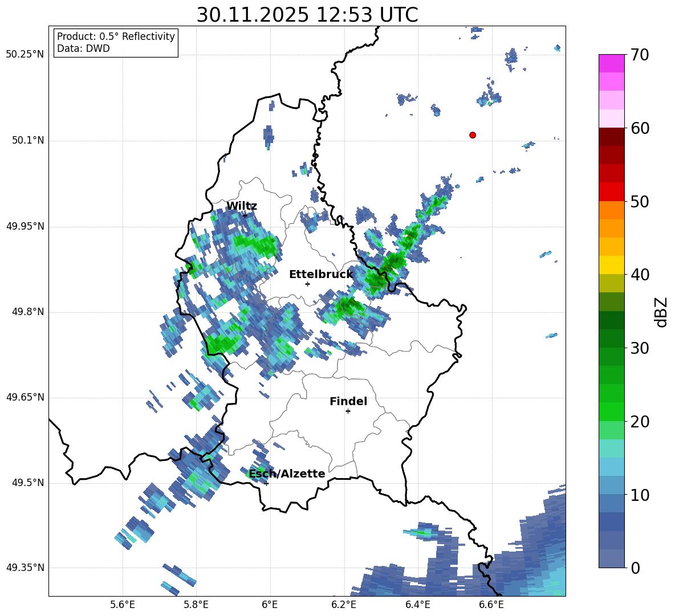Click the yellow band at 40 dBZ

point(611,265)
